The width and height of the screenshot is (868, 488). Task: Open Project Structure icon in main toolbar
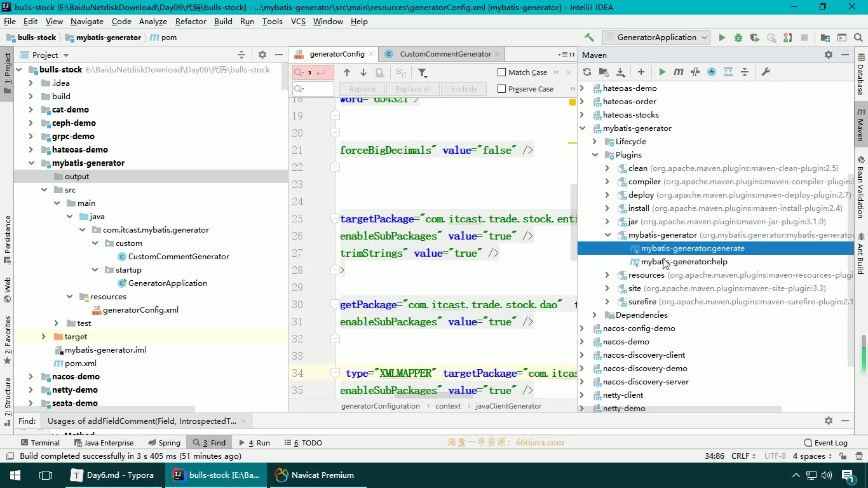[x=825, y=37]
